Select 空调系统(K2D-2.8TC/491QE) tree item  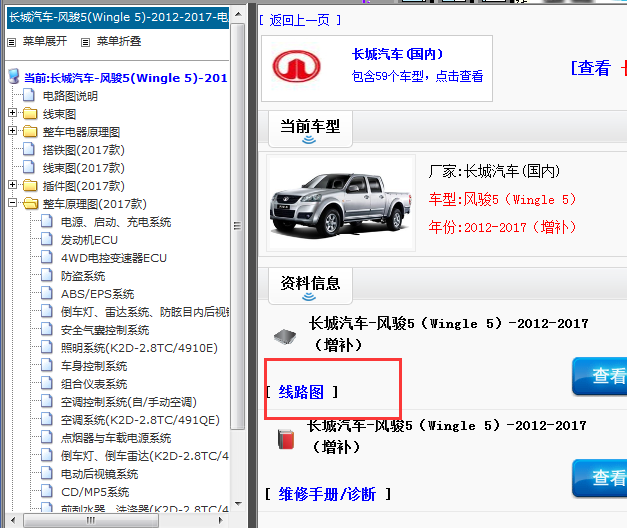140,420
